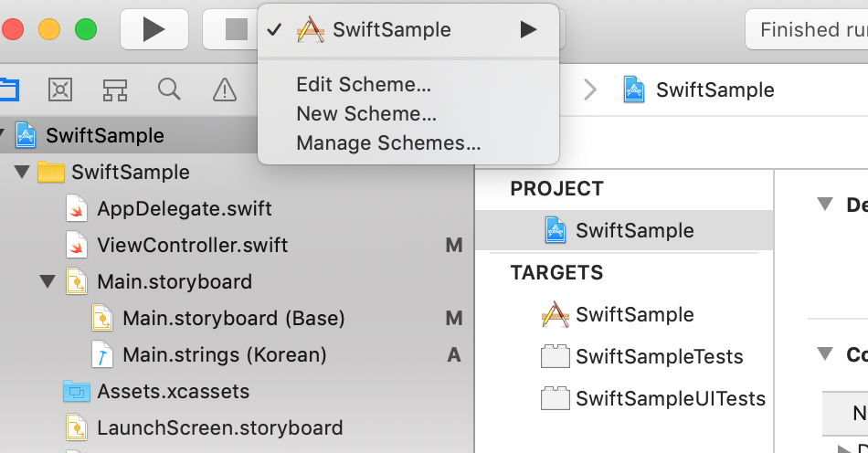
Task: Open ViewController.swift file
Action: (x=192, y=246)
